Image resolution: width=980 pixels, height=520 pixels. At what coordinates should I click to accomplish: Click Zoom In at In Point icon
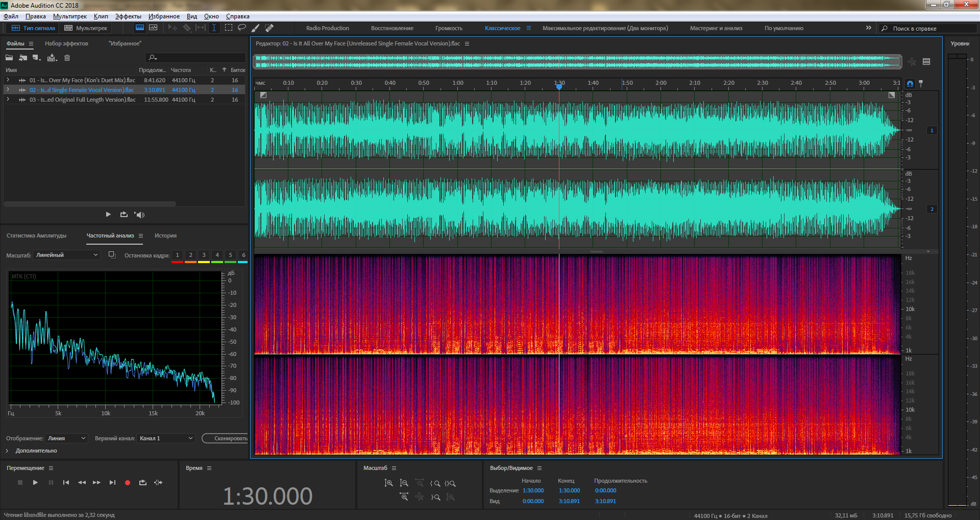pyautogui.click(x=435, y=483)
